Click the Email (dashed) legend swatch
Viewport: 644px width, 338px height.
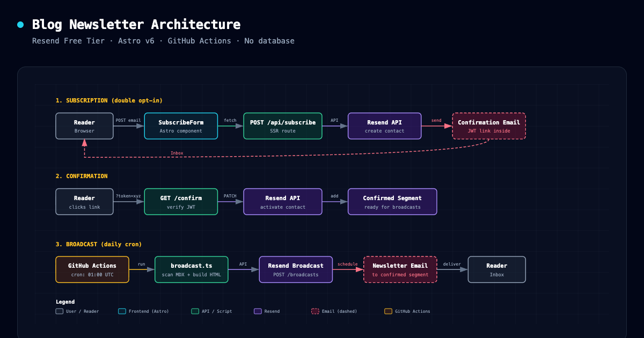(315, 311)
